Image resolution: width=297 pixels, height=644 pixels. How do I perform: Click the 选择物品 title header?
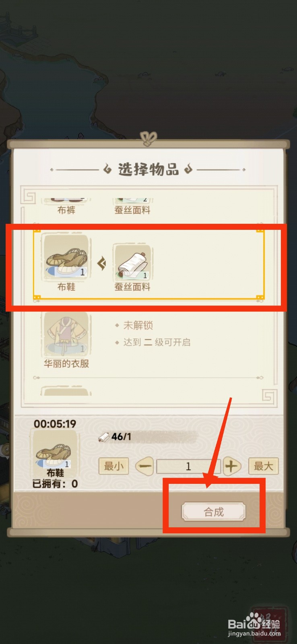pos(148,169)
